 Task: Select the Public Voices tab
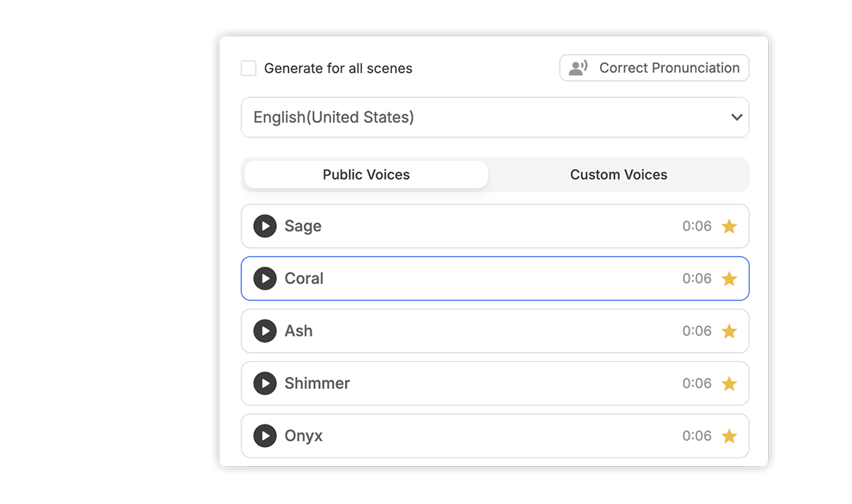(x=366, y=174)
